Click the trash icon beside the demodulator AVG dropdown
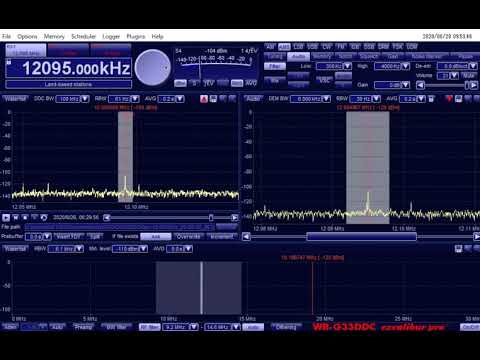The height and width of the screenshot is (360, 480). (x=431, y=99)
